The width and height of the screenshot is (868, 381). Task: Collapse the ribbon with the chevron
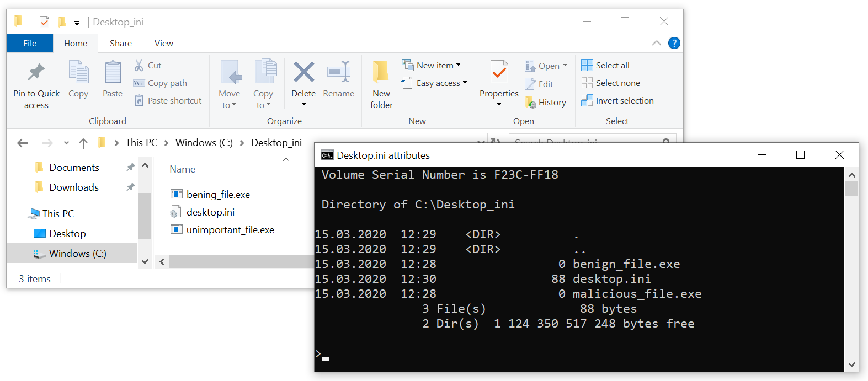[x=656, y=44]
